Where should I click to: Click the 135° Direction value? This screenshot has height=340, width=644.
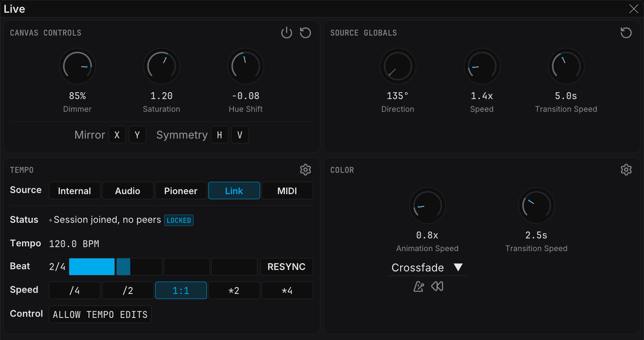[x=398, y=96]
